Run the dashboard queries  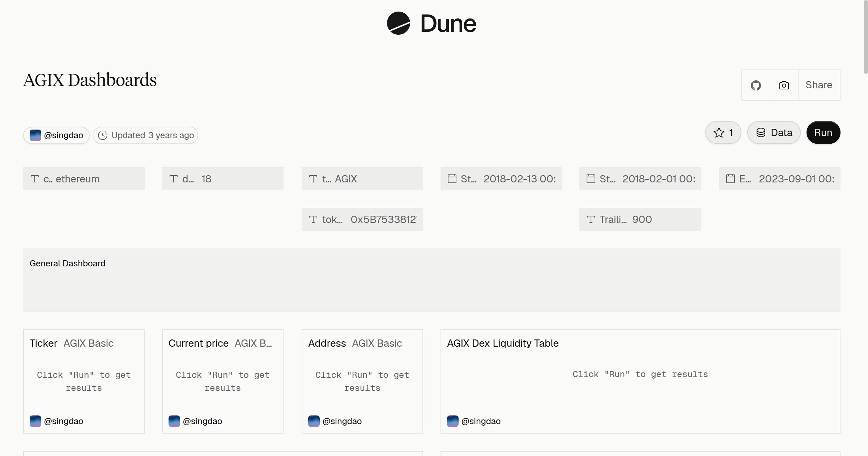point(823,132)
